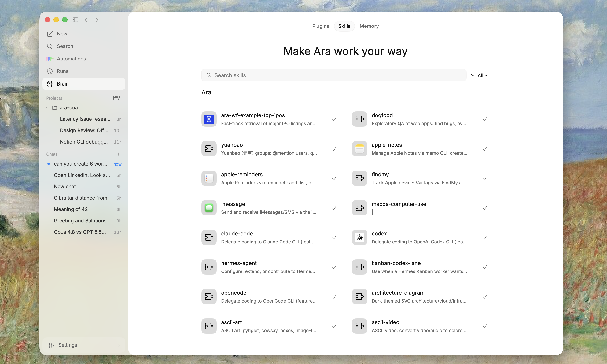Image resolution: width=607 pixels, height=364 pixels.
Task: Start a new chat with plus icon
Action: [x=118, y=154]
